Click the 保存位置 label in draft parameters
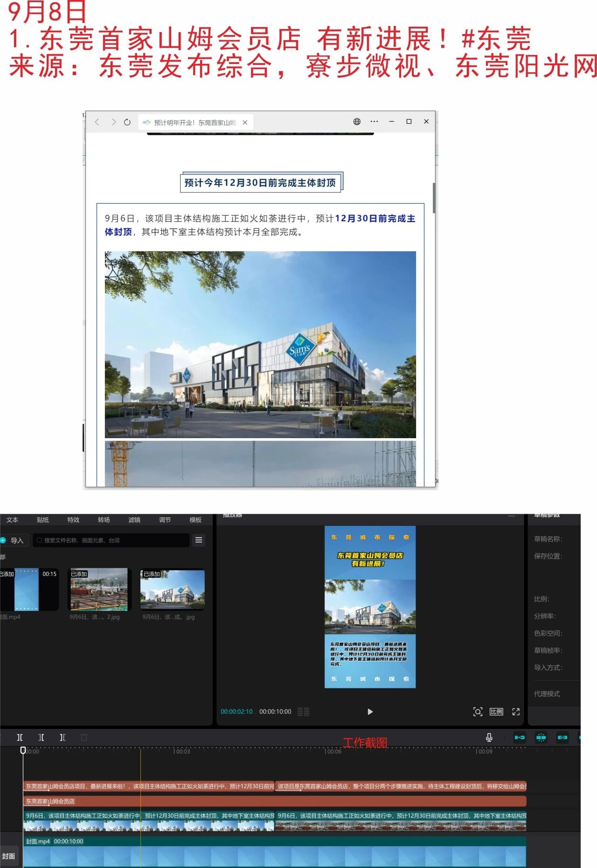The height and width of the screenshot is (868, 597). (x=548, y=556)
